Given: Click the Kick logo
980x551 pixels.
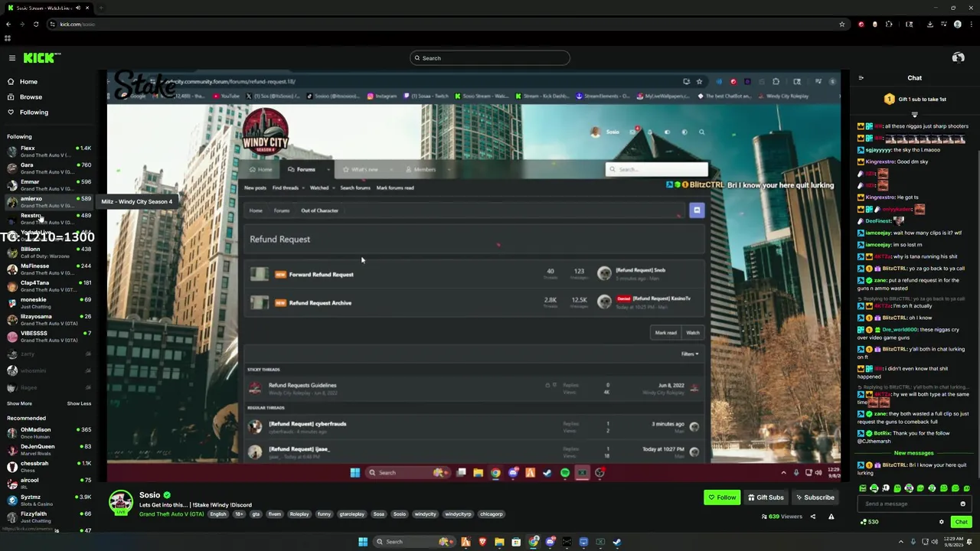Looking at the screenshot, I should pyautogui.click(x=41, y=58).
